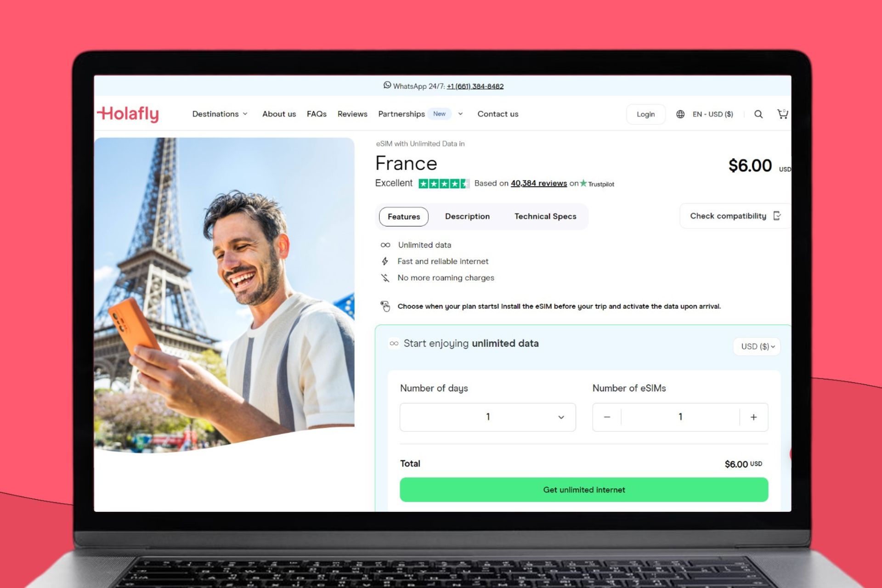This screenshot has height=588, width=882.
Task: Click the Technical Specs tab
Action: point(545,216)
